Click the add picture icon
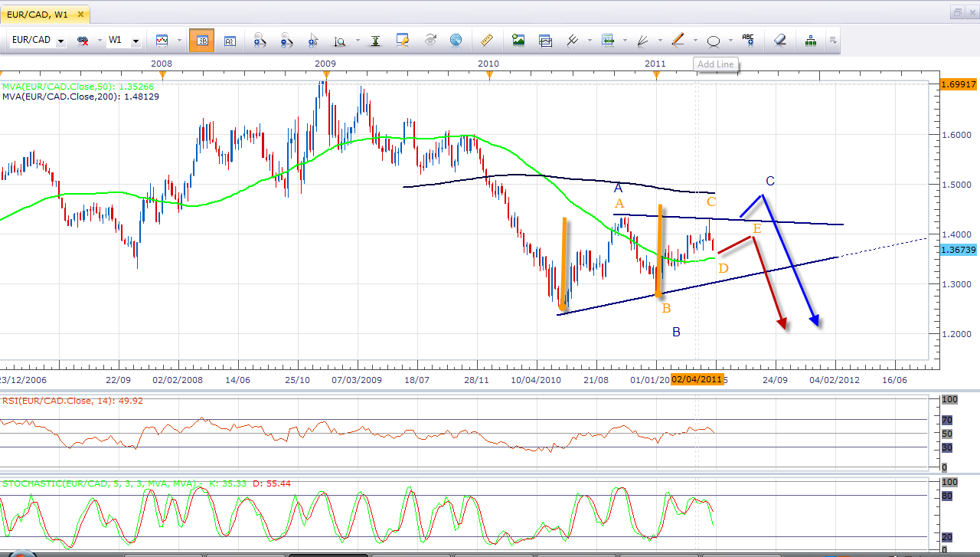 pyautogui.click(x=518, y=41)
